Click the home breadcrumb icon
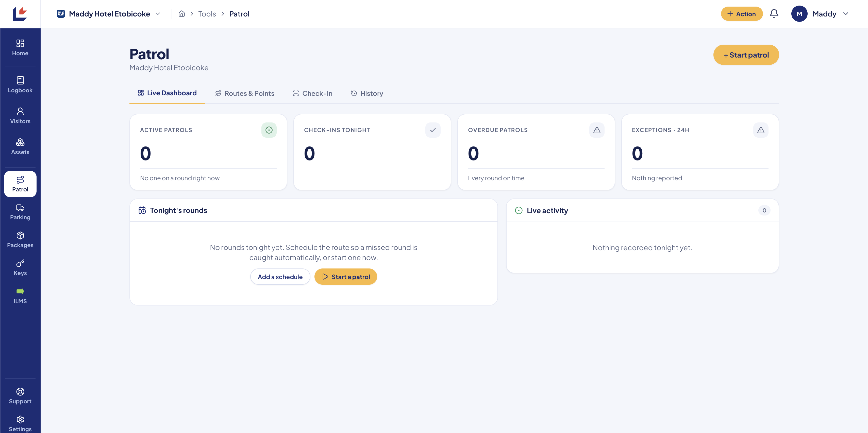This screenshot has height=433, width=868. coord(182,14)
